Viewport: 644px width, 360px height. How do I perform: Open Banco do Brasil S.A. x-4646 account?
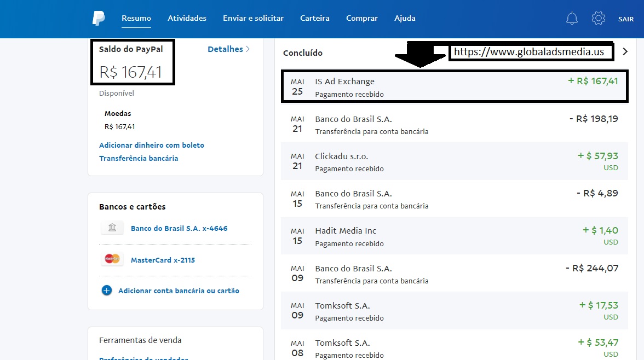tap(179, 228)
